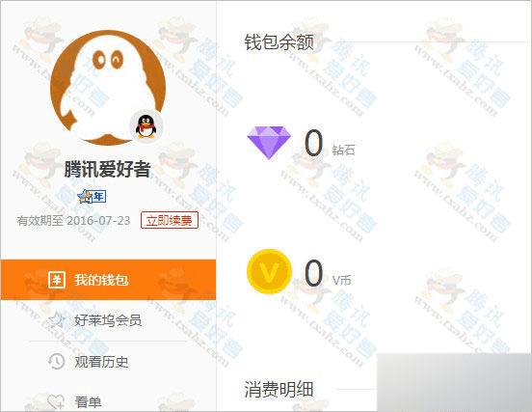Click the 钱包余额 section heading
532x412 pixels.
coord(279,42)
